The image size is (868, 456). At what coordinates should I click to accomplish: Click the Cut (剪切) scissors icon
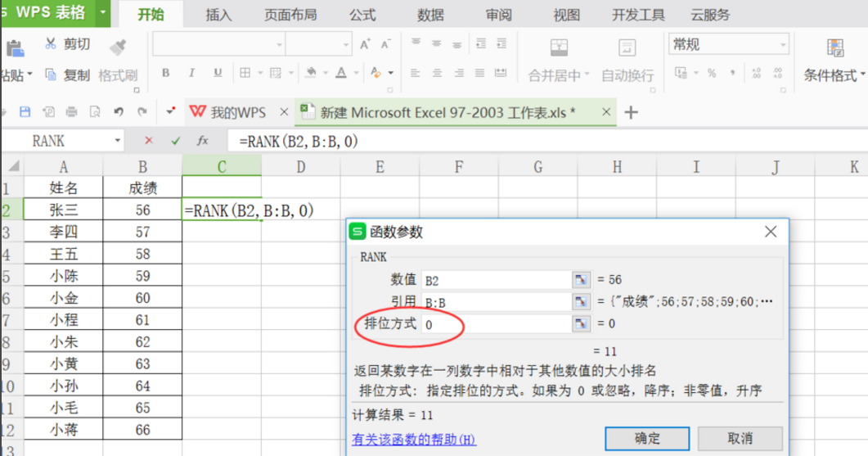pos(51,43)
